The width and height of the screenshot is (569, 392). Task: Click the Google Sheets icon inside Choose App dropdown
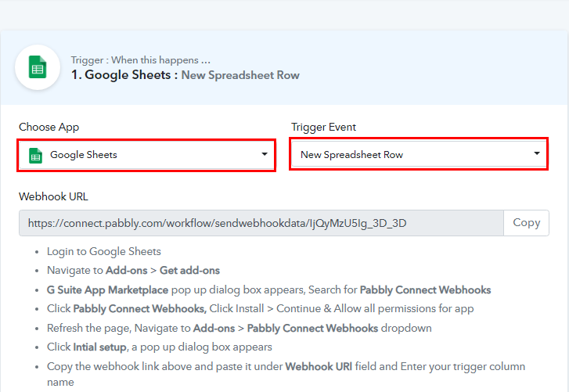(x=35, y=156)
